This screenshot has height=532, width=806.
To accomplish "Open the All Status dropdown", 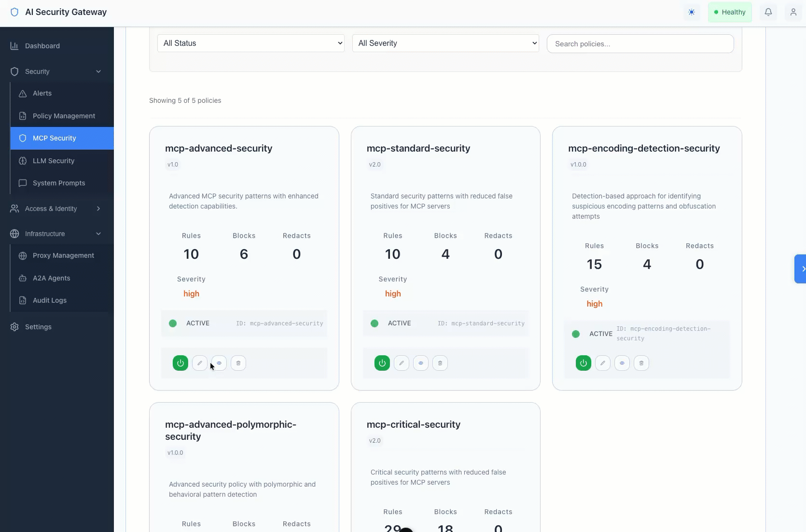I will tap(251, 43).
